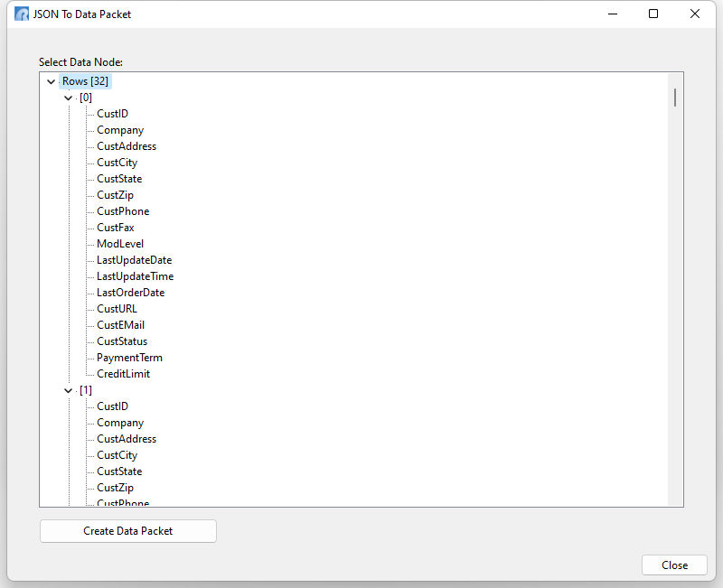Select the CustEMail field

pos(121,325)
